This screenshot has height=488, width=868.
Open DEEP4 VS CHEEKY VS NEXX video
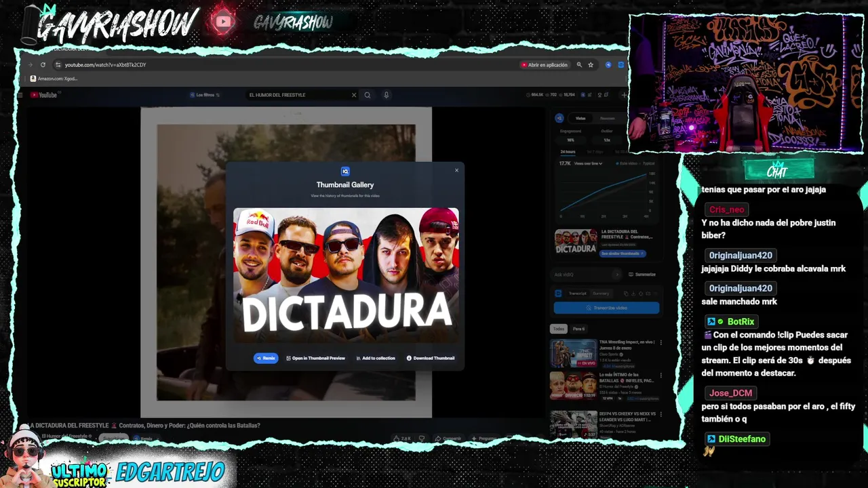coord(573,424)
